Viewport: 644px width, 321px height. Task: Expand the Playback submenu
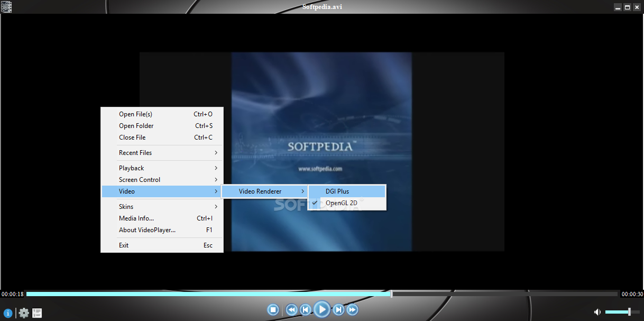pyautogui.click(x=162, y=168)
